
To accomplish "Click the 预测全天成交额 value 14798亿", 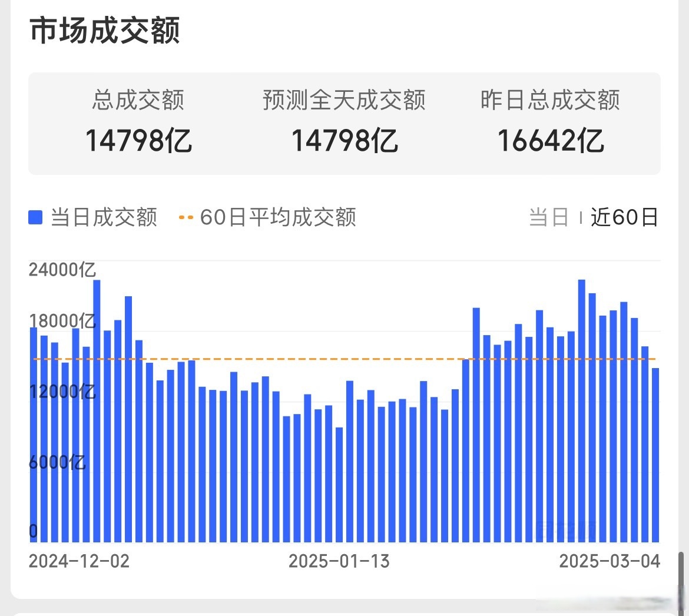I will [346, 140].
